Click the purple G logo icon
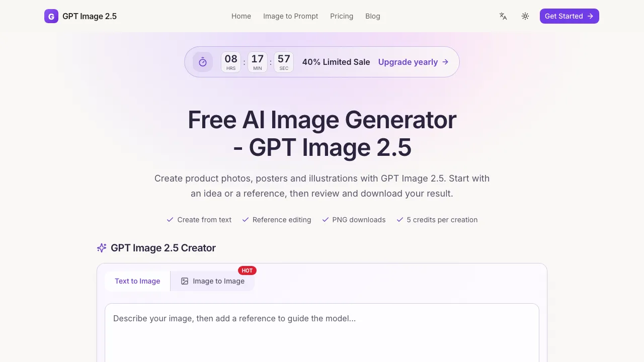Image resolution: width=644 pixels, height=362 pixels. [x=51, y=16]
